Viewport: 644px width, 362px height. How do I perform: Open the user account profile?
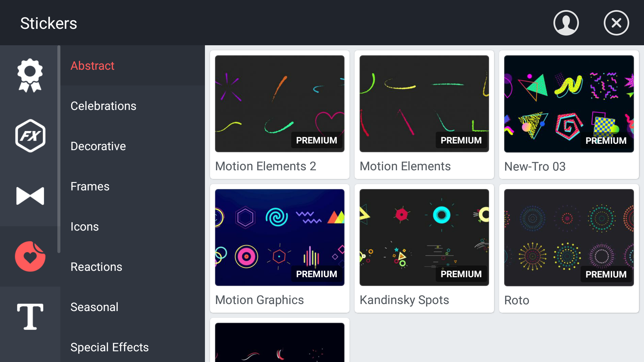click(566, 22)
